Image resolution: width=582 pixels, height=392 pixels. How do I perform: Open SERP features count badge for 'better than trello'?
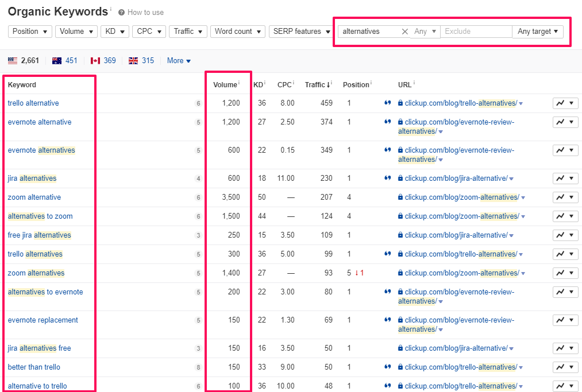click(198, 367)
